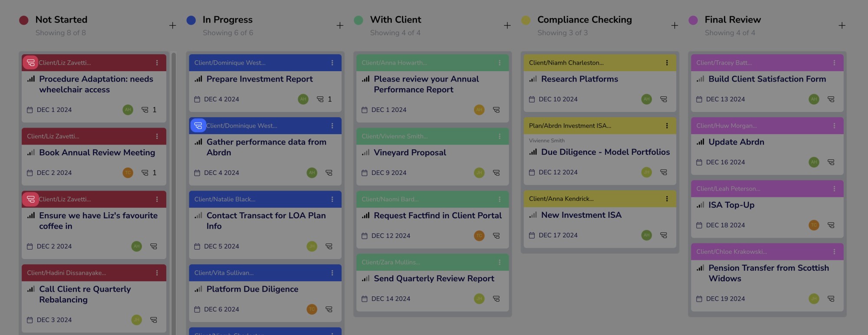The height and width of the screenshot is (335, 868).
Task: Add a card to Not Started column
Action: tap(173, 26)
